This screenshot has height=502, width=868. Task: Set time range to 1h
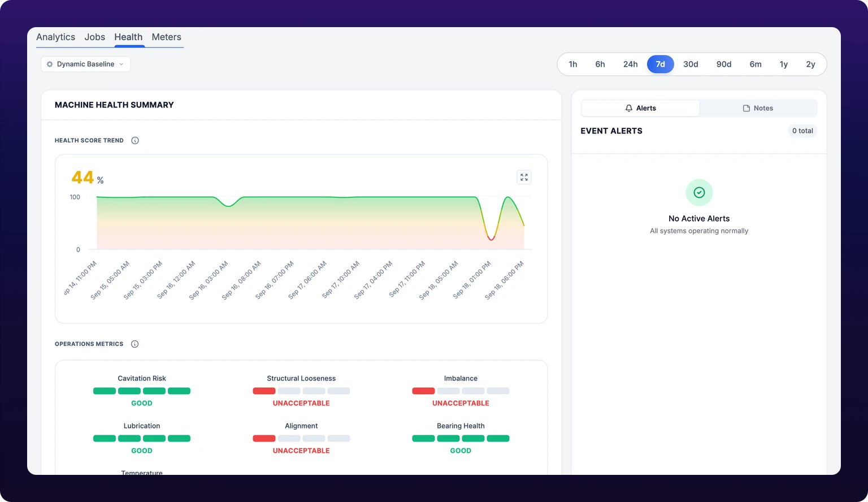[x=573, y=64]
